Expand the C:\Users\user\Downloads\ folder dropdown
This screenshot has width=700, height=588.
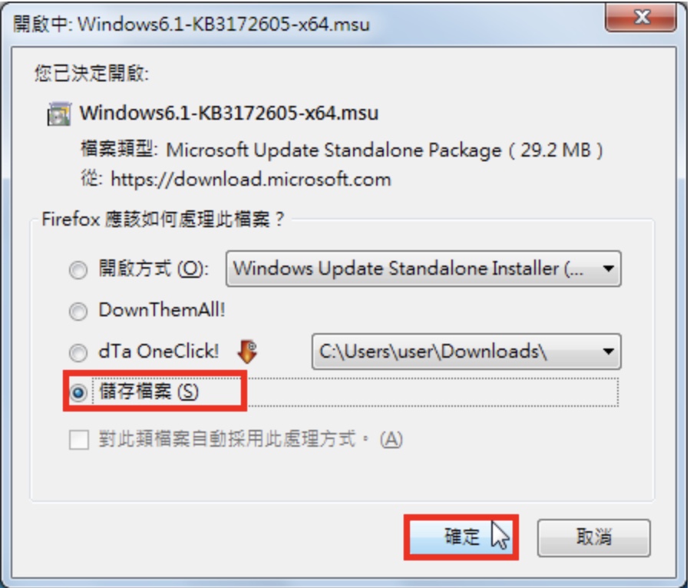pyautogui.click(x=466, y=352)
